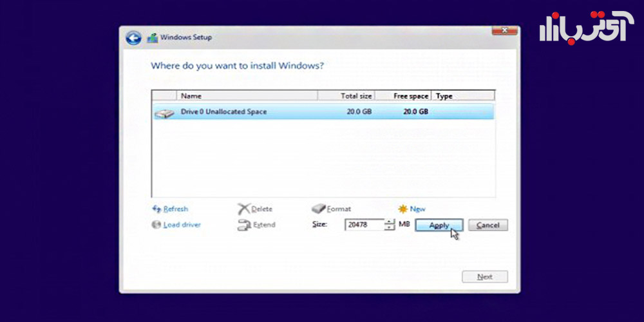
Task: Create a New partition link
Action: (x=418, y=209)
